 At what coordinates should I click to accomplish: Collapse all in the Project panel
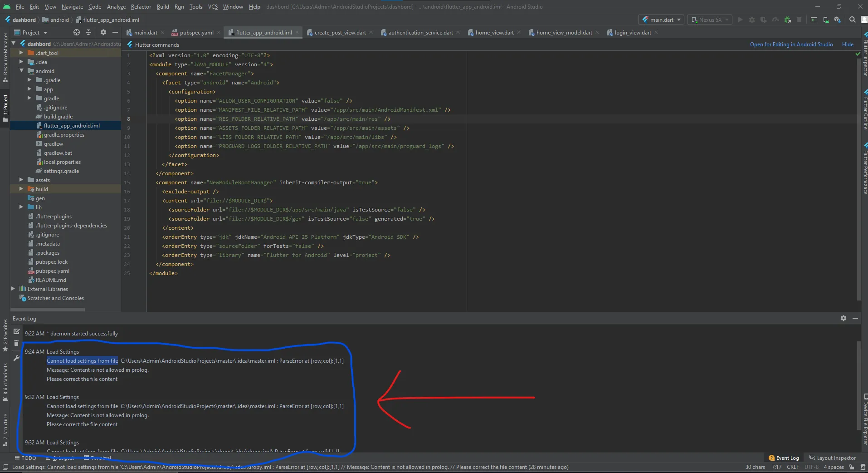pyautogui.click(x=88, y=33)
